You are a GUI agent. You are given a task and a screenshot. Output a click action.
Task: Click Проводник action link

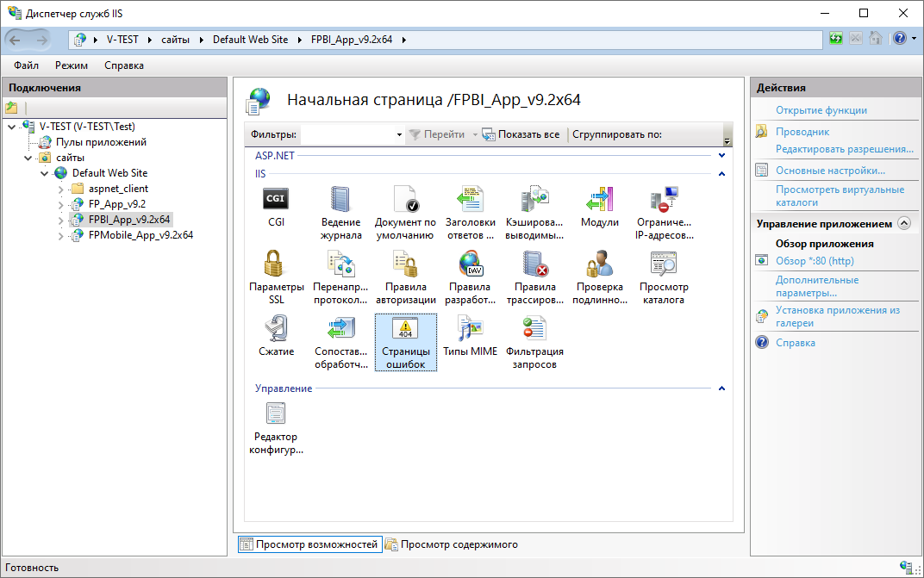[x=802, y=132]
